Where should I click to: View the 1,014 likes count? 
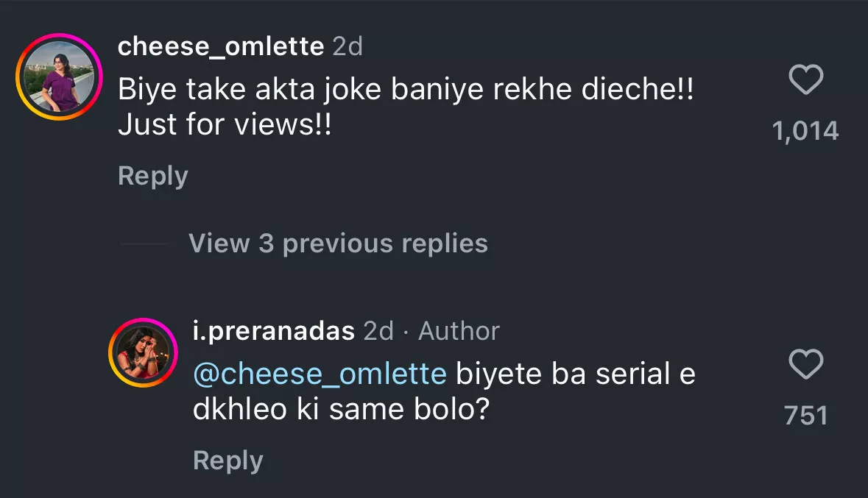click(x=805, y=132)
